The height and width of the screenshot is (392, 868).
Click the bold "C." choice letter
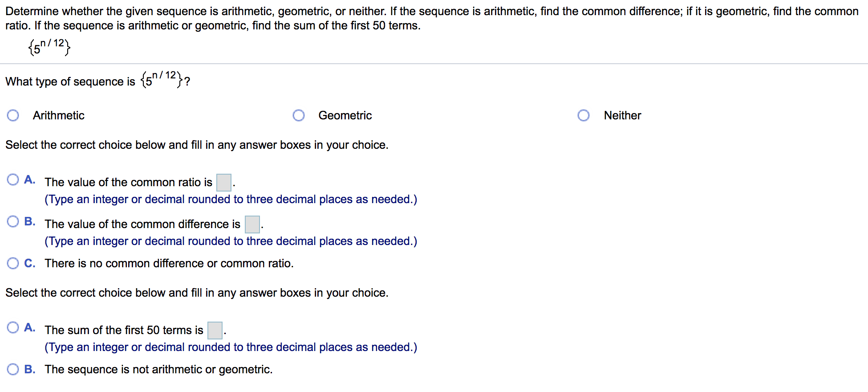pos(30,263)
